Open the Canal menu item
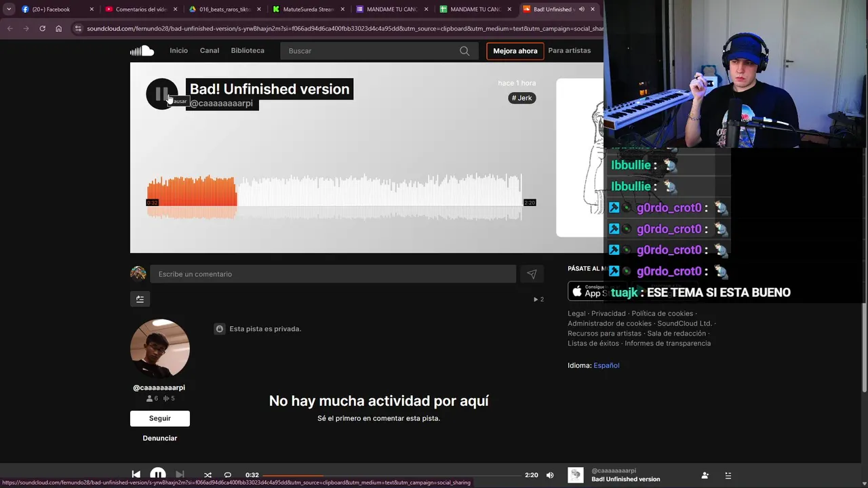Viewport: 868px width, 488px height. coord(210,51)
